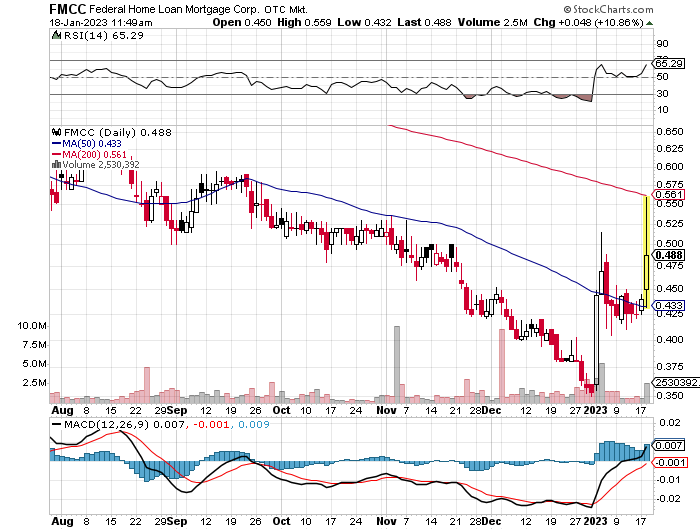Screen dimensions: 700x530
Task: Click the blue '0.009' MACD legend value
Action: click(254, 424)
